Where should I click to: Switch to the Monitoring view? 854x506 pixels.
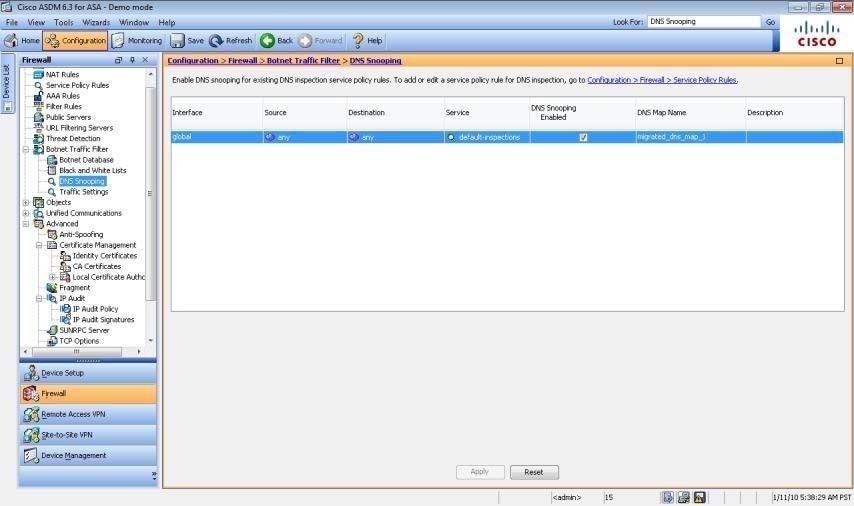(x=137, y=41)
